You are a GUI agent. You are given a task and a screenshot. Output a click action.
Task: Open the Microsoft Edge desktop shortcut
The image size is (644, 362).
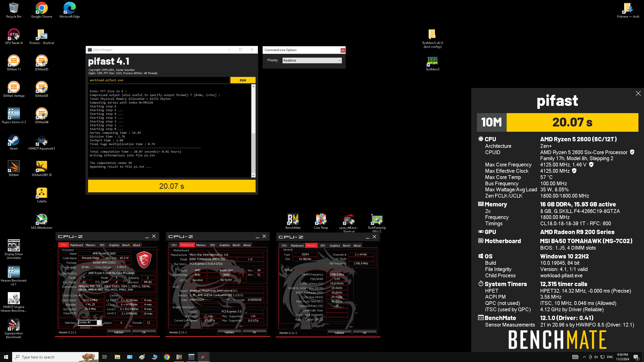69,10
